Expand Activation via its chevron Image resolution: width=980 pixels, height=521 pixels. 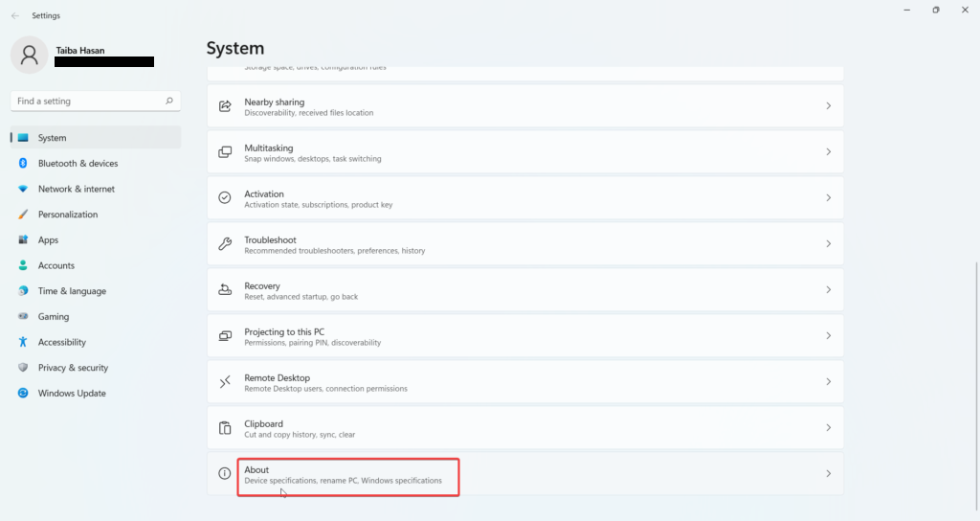coord(828,197)
